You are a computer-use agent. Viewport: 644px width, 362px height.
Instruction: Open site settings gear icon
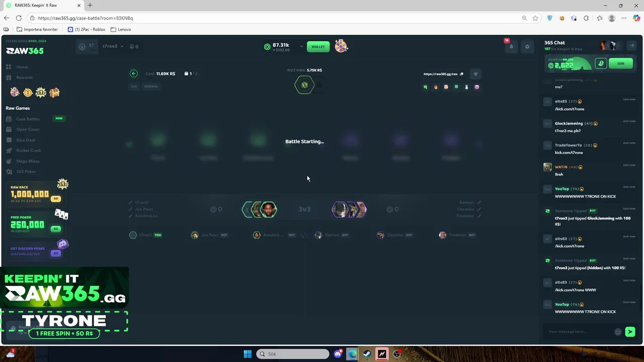pyautogui.click(x=527, y=47)
